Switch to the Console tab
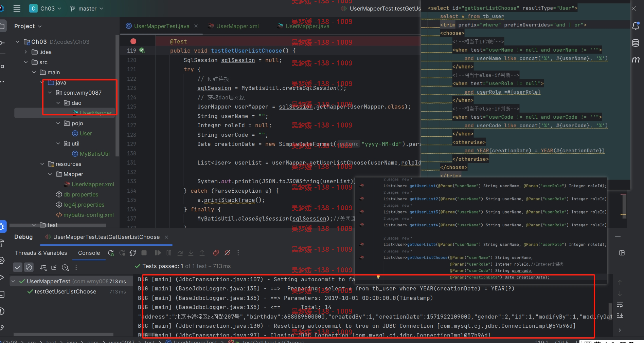 (x=89, y=253)
